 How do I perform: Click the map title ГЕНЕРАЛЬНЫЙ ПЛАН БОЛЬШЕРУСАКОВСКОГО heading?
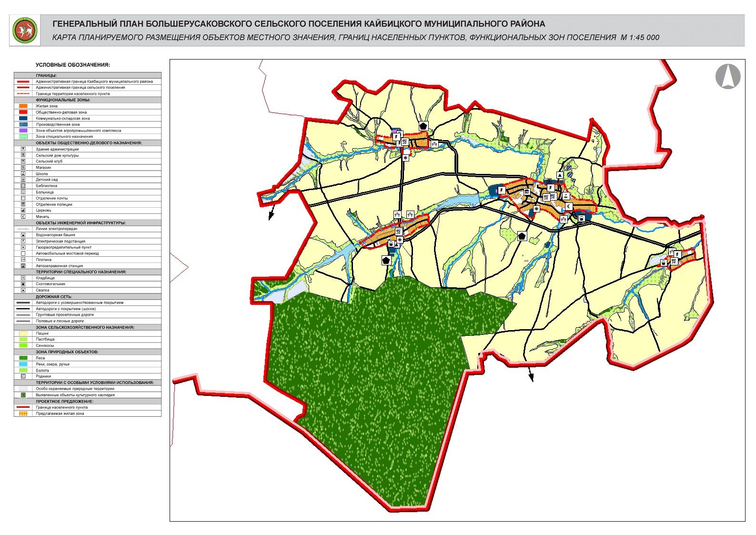tap(299, 23)
